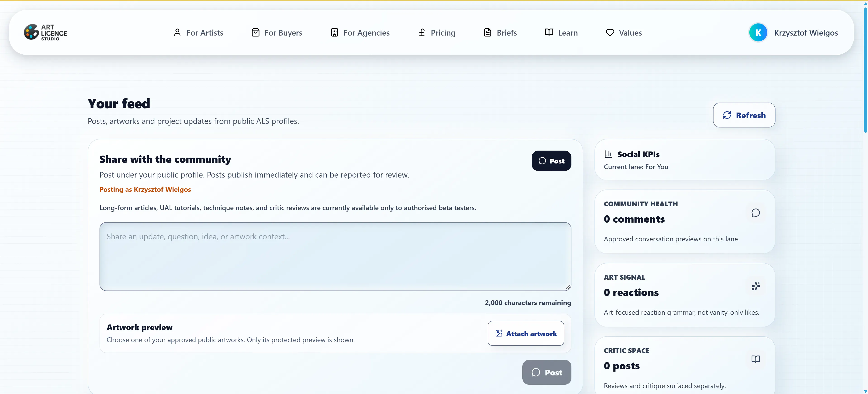Click the '0 posts' value
This screenshot has height=394, width=868.
pos(622,366)
